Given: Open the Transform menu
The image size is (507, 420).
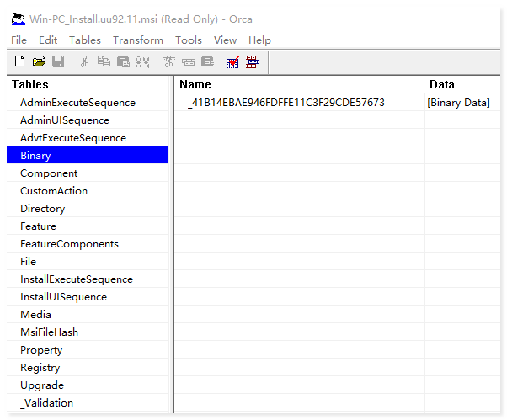Looking at the screenshot, I should click(x=138, y=40).
